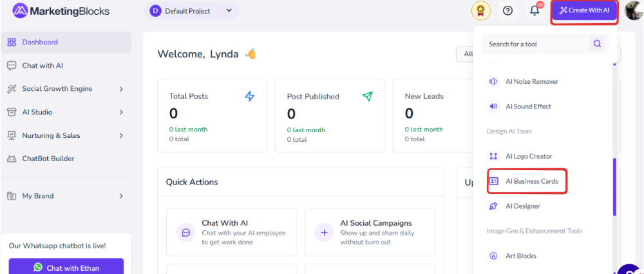
Task: Click the Create With AI button
Action: click(x=585, y=11)
